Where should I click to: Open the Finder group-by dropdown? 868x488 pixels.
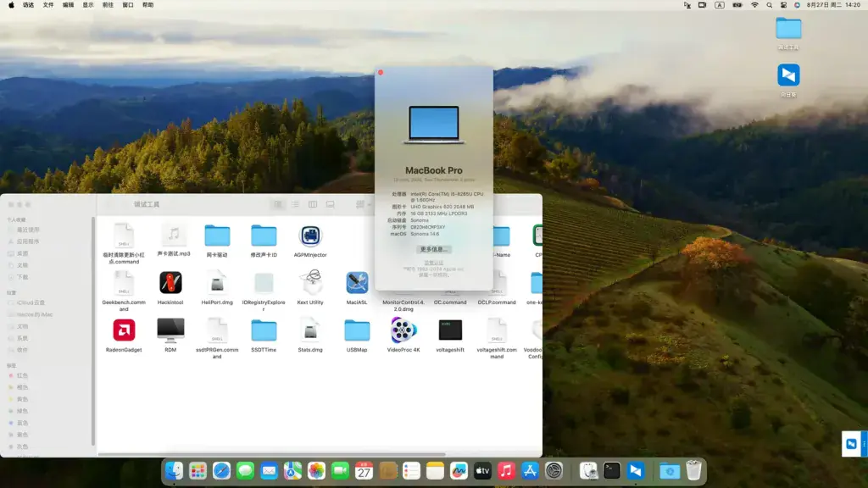tap(363, 204)
